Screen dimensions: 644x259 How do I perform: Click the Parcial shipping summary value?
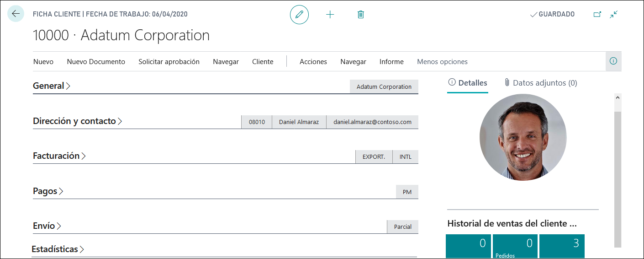pos(403,227)
